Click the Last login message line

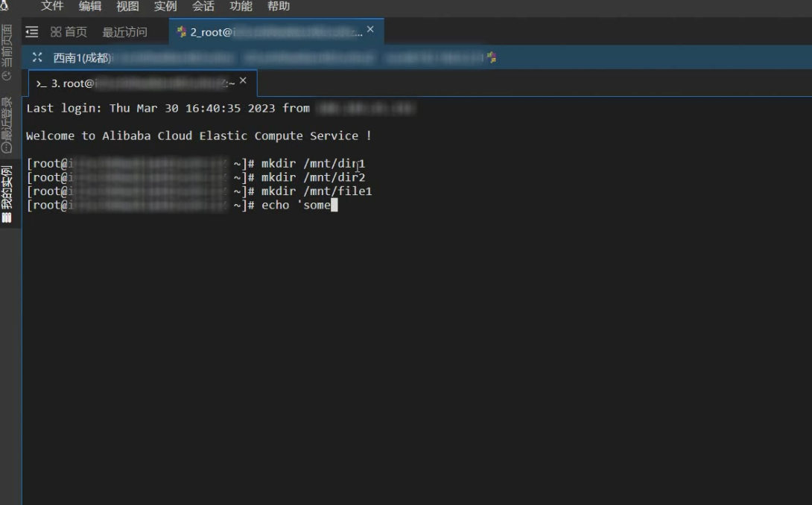click(x=221, y=108)
